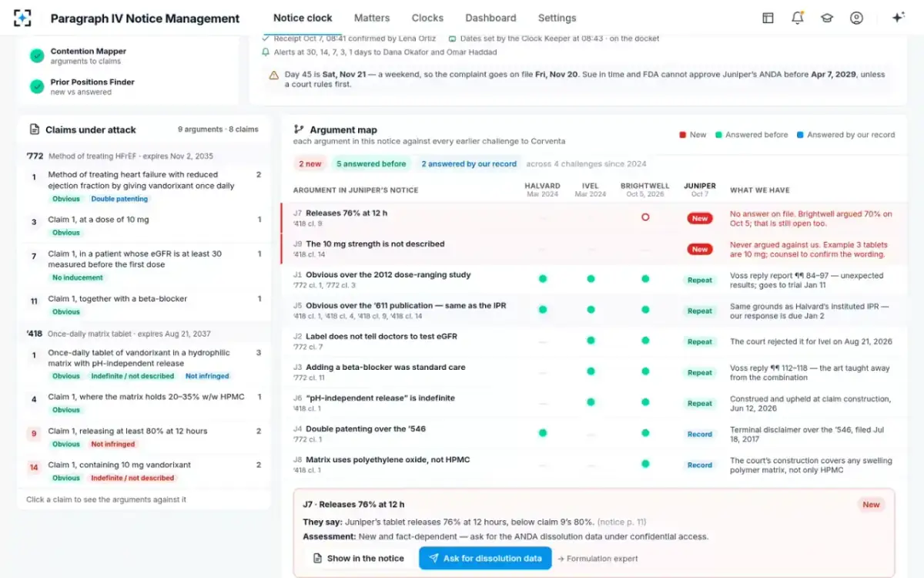The image size is (924, 578).
Task: Click the Argument map branch icon
Action: coord(299,129)
